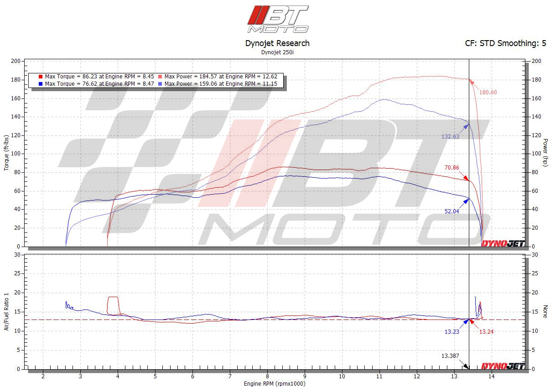Select 'Max Power = 184.57 at Engine RPM = 12.62'
The image size is (555, 392).
pos(221,77)
